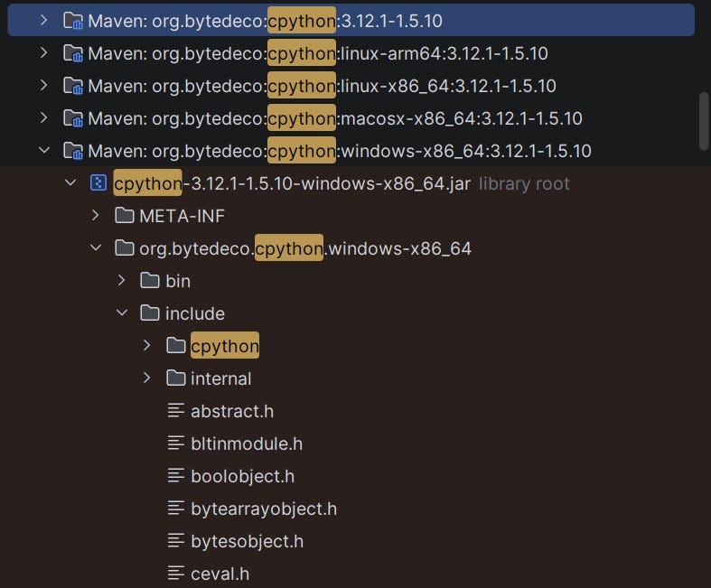Click the bin folder icon
Viewport: 711px width, 588px height.
coord(150,281)
